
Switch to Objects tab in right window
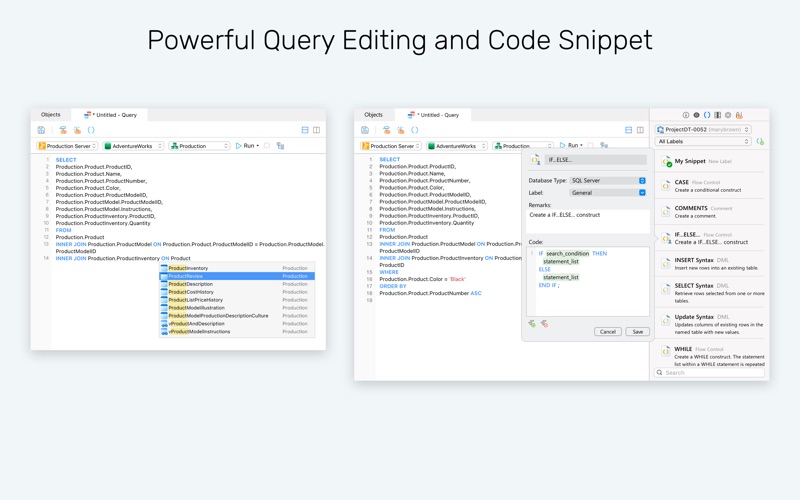(373, 115)
